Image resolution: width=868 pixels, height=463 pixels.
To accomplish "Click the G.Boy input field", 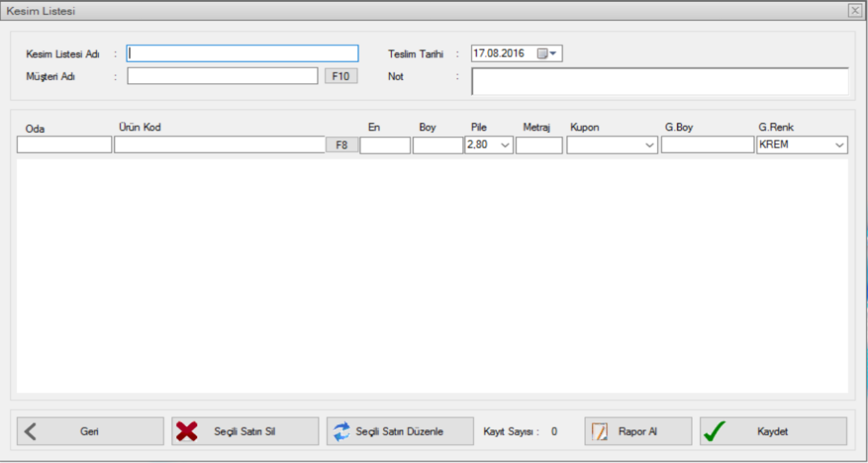I will click(707, 145).
